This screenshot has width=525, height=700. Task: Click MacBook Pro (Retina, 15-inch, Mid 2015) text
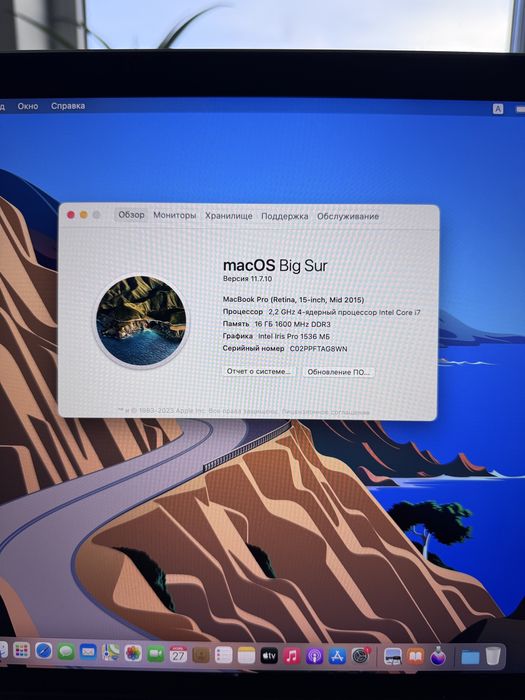[293, 300]
